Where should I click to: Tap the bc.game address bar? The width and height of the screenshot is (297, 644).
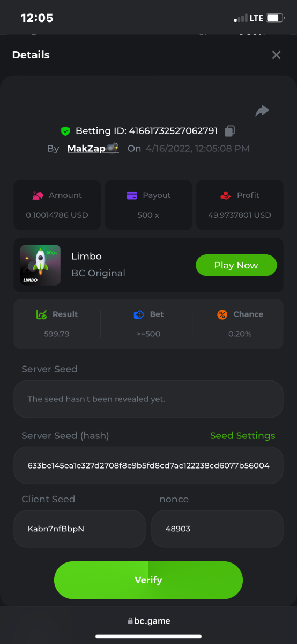click(x=148, y=621)
